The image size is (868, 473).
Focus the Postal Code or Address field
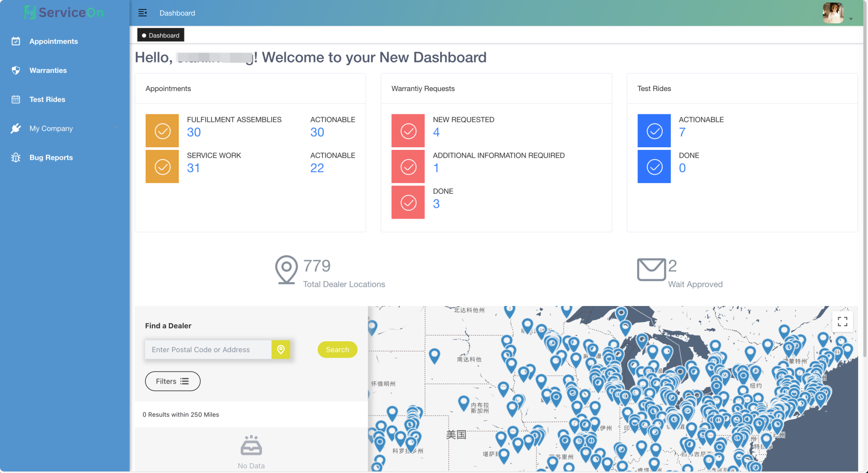(x=208, y=349)
